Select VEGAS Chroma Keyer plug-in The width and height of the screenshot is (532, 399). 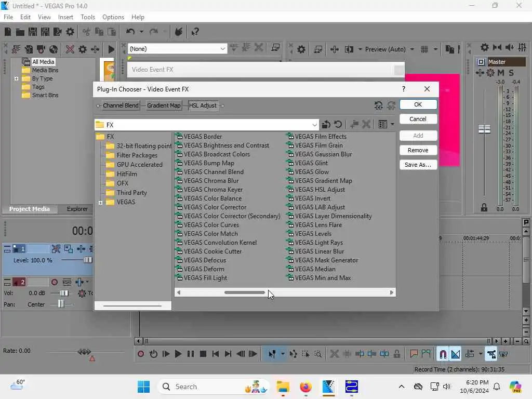coord(213,189)
